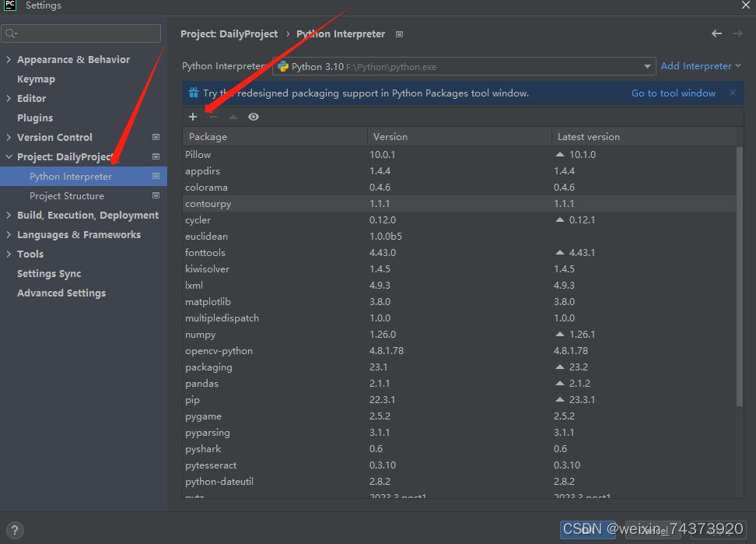Select the matplotlib package row
This screenshot has height=544, width=756.
(x=460, y=301)
